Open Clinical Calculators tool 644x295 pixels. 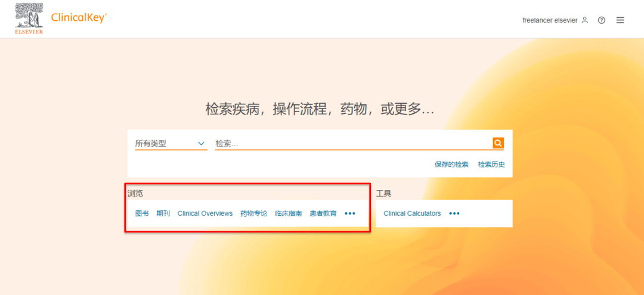tap(412, 213)
